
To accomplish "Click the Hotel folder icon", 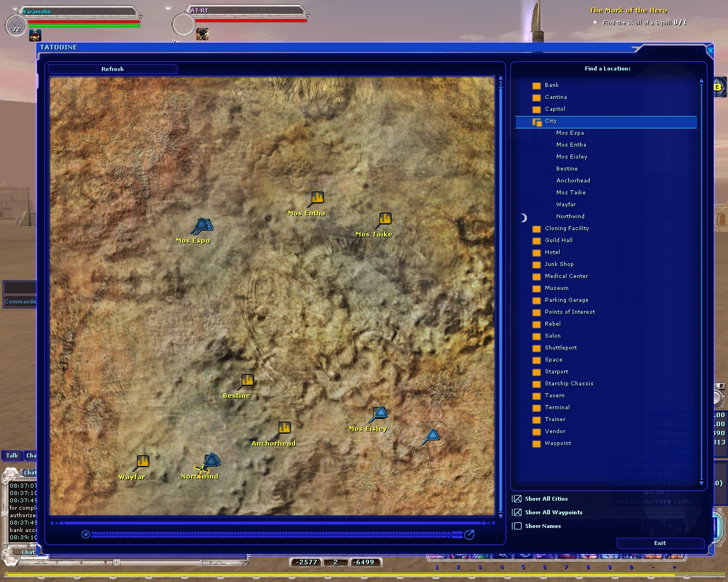I will pos(536,253).
